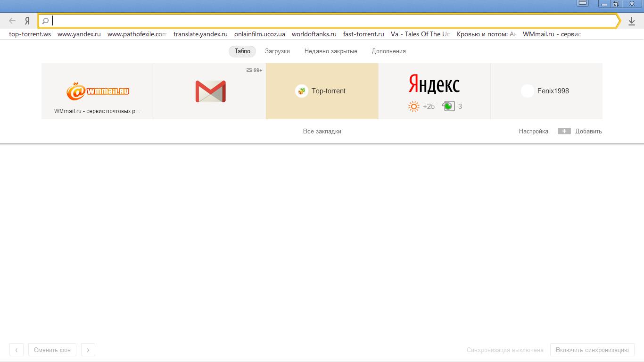Image resolution: width=644 pixels, height=362 pixels.
Task: Click the search magnifier icon in address bar
Action: pos(46,21)
